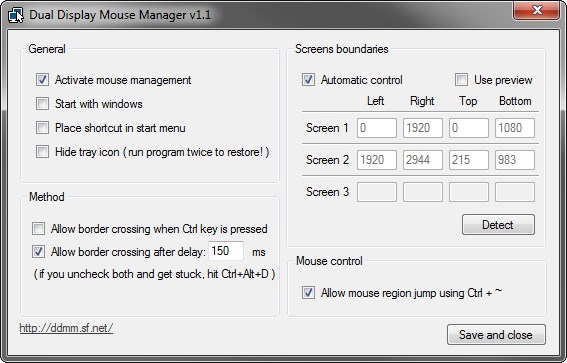This screenshot has width=567, height=363.
Task: Click Save and close button
Action: [496, 334]
